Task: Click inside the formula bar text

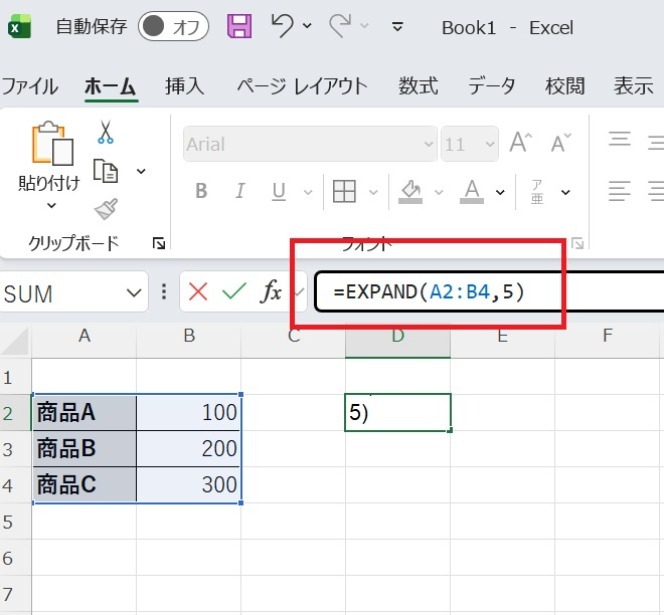Action: [429, 292]
